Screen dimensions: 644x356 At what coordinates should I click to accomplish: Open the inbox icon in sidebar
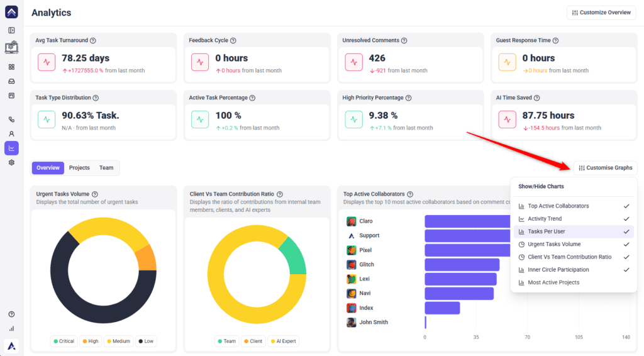click(11, 81)
